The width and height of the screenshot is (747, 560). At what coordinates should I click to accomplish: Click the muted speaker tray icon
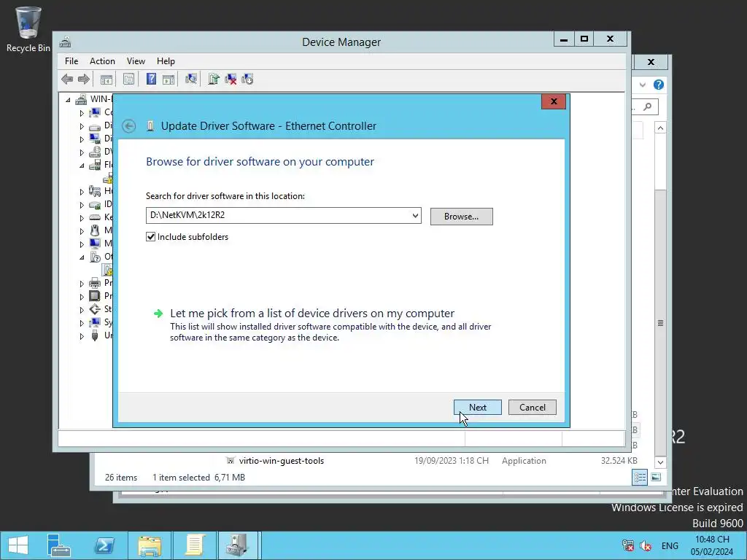pyautogui.click(x=646, y=545)
